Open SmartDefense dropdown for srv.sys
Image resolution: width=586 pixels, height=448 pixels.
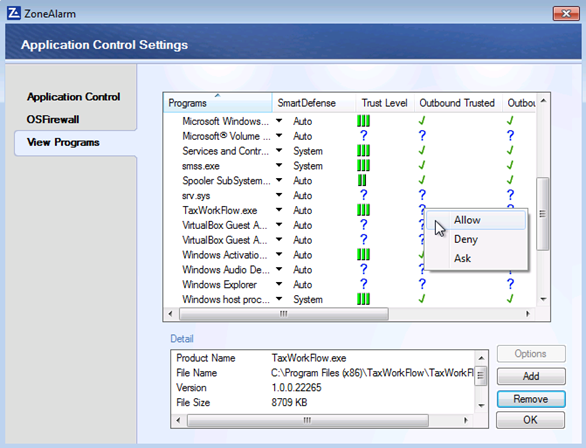point(279,195)
